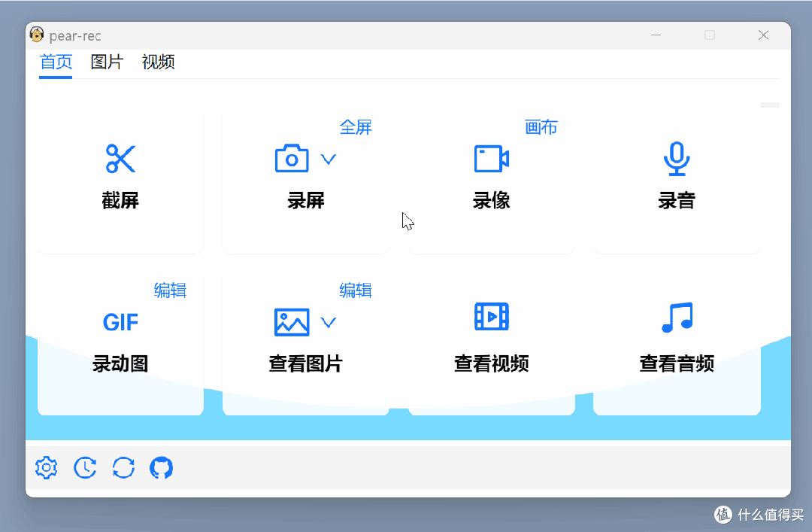Image resolution: width=812 pixels, height=532 pixels.
Task: Expand the dropdown arrow beside 录屏
Action: (328, 159)
